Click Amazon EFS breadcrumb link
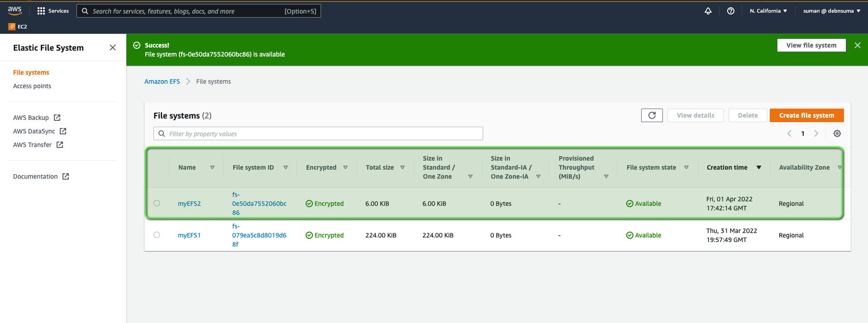Image resolution: width=868 pixels, height=323 pixels. (162, 81)
